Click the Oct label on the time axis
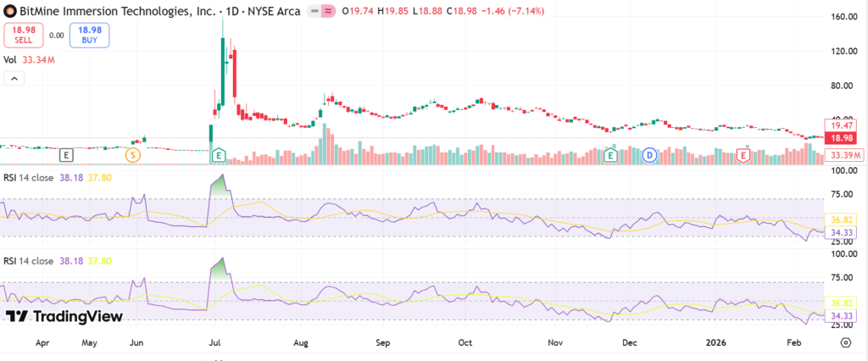 coord(465,343)
